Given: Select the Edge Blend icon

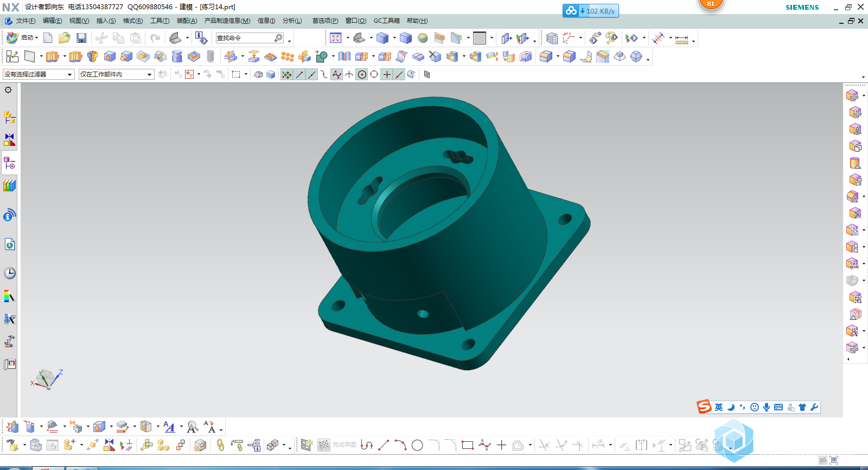Looking at the screenshot, I should click(546, 56).
